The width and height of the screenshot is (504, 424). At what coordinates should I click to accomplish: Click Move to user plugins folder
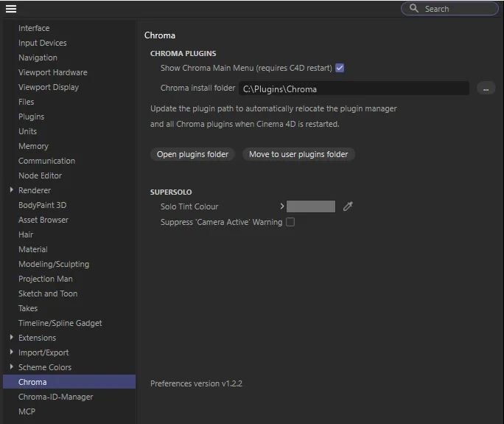[x=298, y=154]
